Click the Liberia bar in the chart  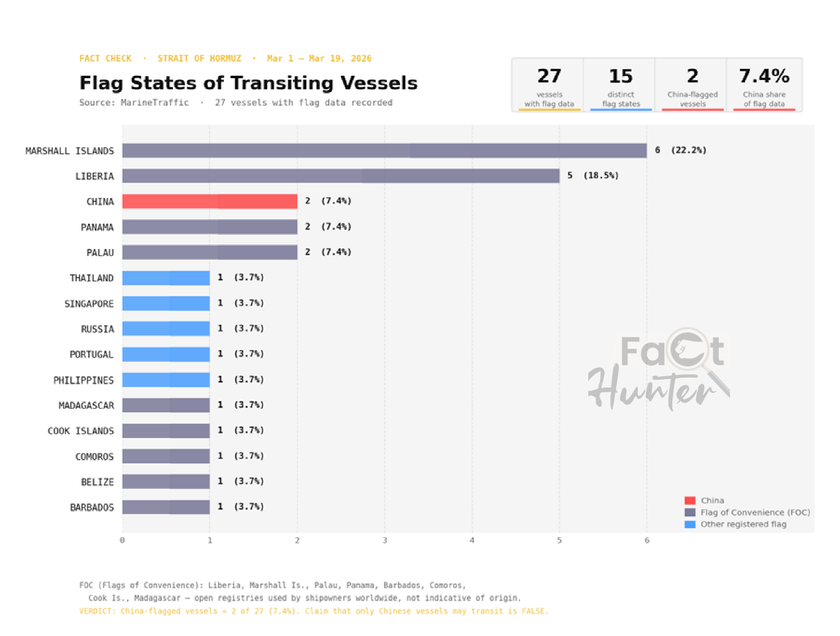click(341, 176)
